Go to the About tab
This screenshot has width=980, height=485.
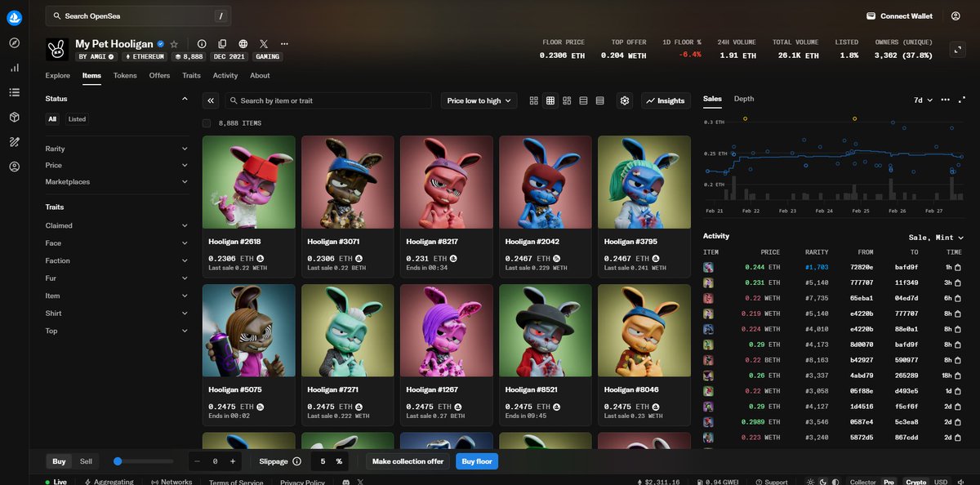(x=260, y=75)
